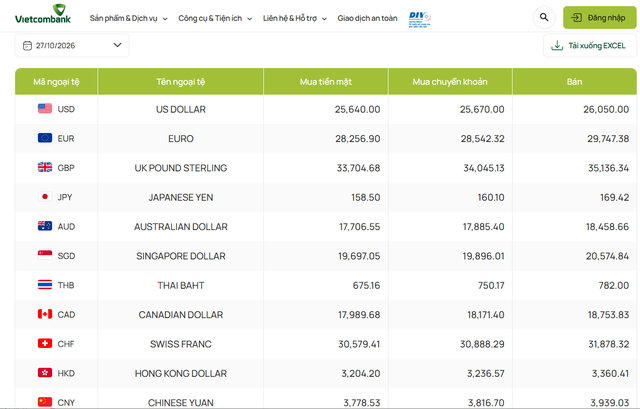Click USD transfer buy rate 25,670.00
Screen dimensions: 640x409
pyautogui.click(x=482, y=109)
